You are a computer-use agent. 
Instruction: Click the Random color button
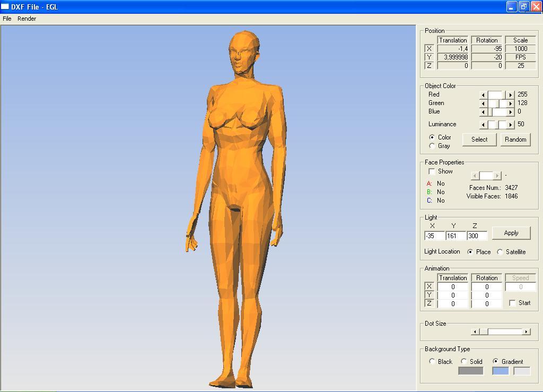(x=515, y=140)
